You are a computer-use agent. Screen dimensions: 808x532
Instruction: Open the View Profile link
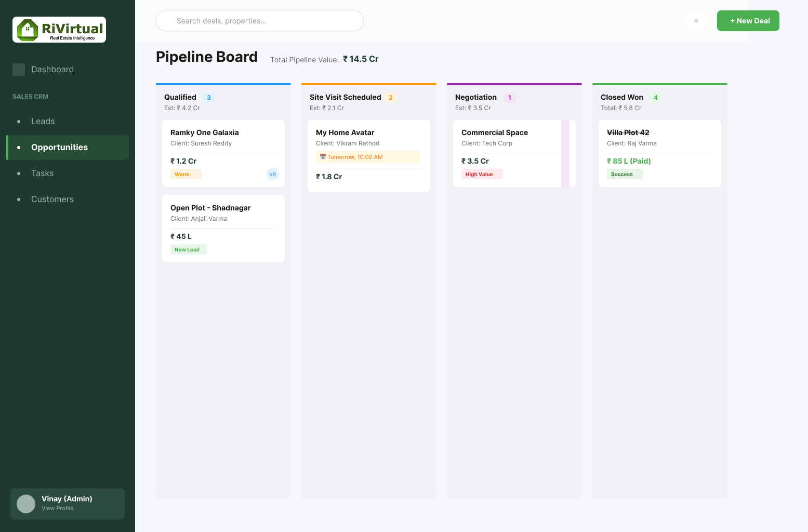[58, 508]
